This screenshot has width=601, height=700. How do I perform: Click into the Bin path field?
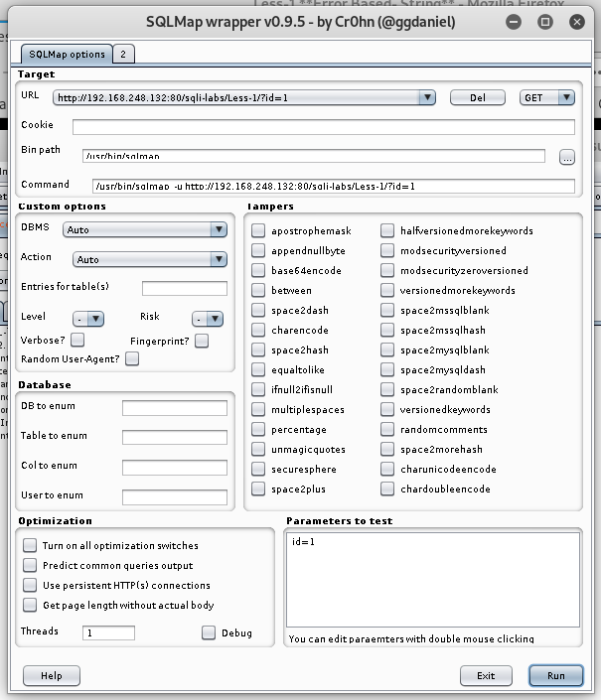314,156
